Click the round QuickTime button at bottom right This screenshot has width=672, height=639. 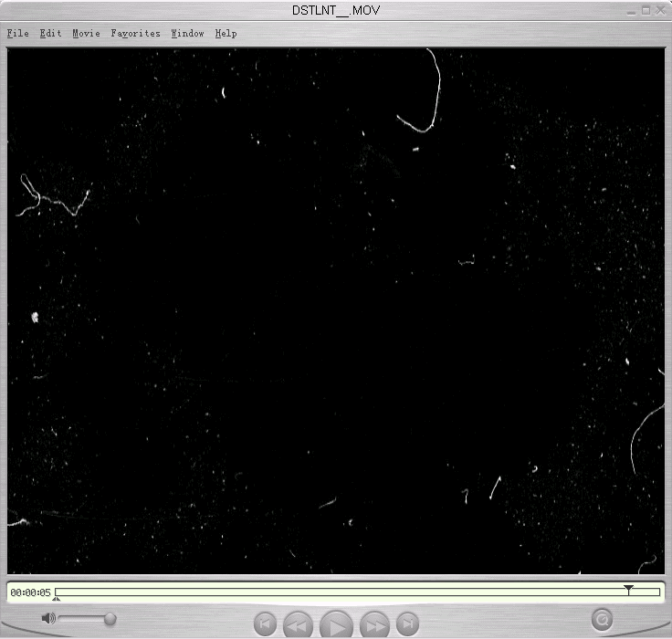click(602, 619)
